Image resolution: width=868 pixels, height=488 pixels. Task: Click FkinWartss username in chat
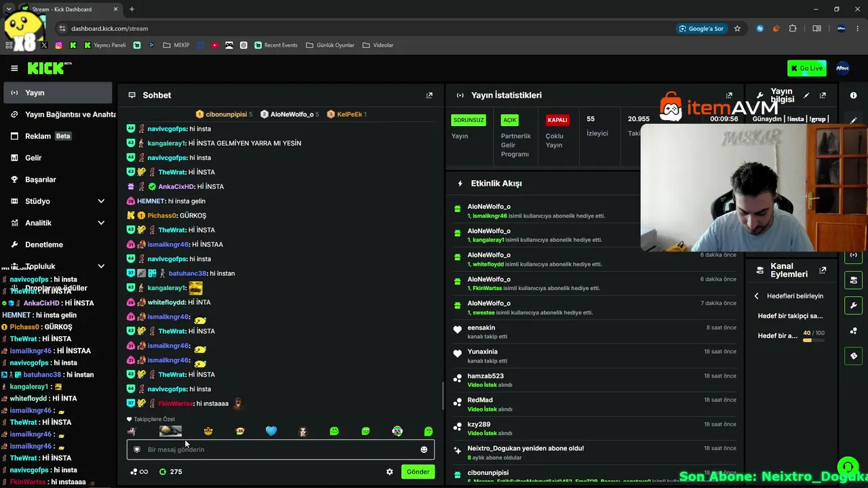[x=175, y=404]
